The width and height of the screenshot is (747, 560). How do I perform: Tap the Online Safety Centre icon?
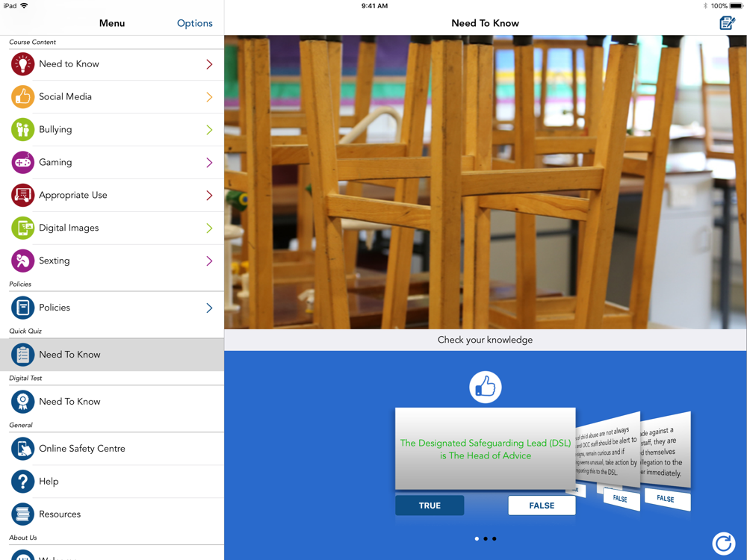pyautogui.click(x=23, y=449)
